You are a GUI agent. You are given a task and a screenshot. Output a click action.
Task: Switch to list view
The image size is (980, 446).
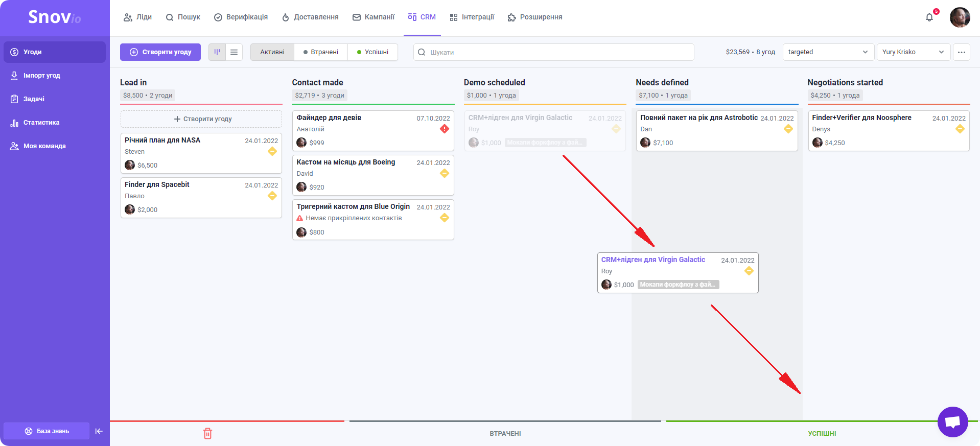[234, 52]
